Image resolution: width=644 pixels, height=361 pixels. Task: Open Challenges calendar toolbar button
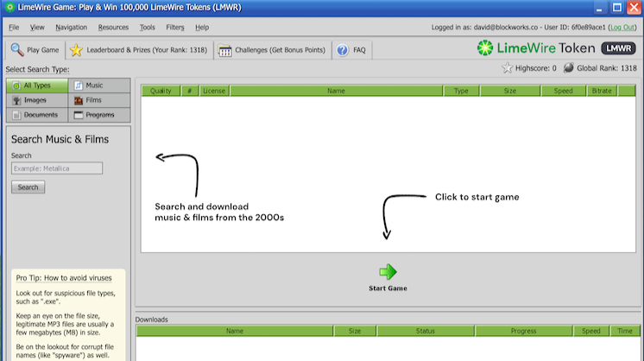272,50
